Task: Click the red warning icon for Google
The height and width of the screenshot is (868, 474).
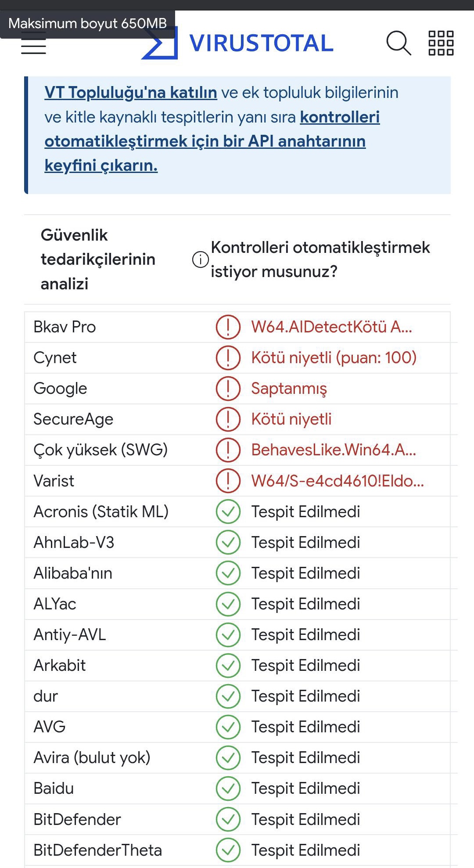Action: click(x=228, y=389)
